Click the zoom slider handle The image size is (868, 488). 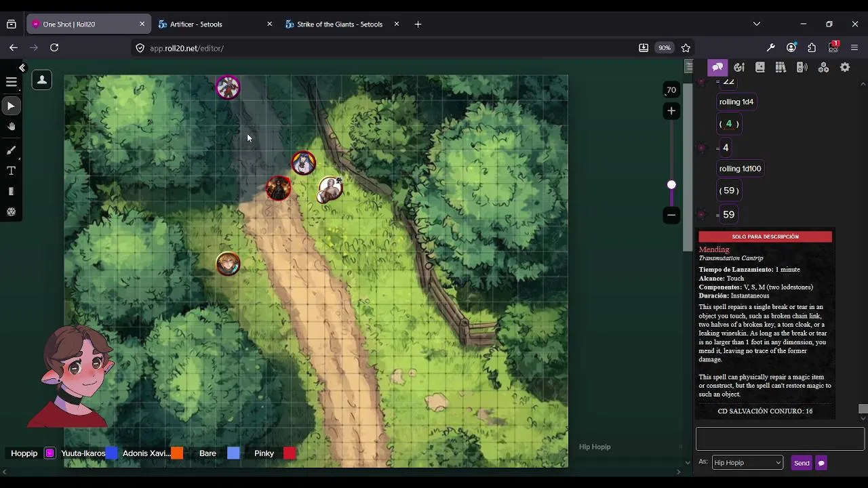pos(671,184)
